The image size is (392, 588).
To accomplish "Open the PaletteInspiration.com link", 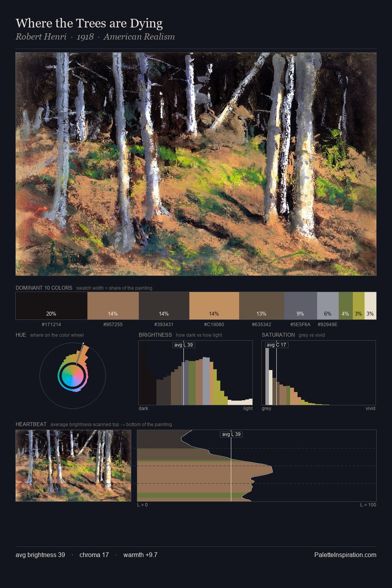I will (x=345, y=555).
